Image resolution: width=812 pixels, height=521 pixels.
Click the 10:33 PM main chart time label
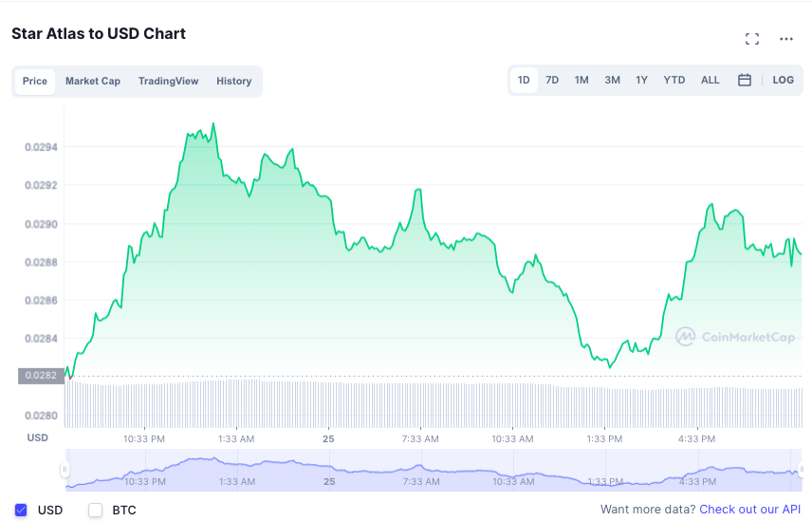point(144,439)
